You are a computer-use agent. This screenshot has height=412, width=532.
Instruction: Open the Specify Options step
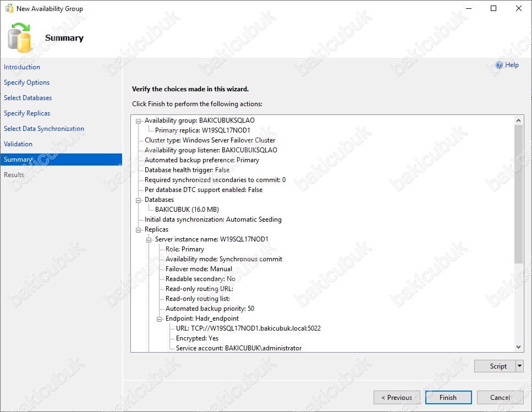[x=27, y=83]
